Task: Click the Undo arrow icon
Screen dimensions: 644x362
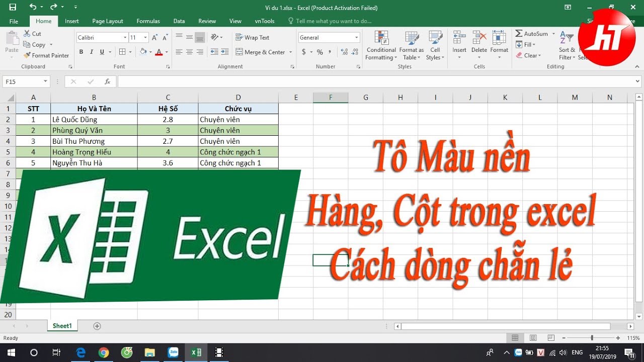Action: click(x=33, y=8)
